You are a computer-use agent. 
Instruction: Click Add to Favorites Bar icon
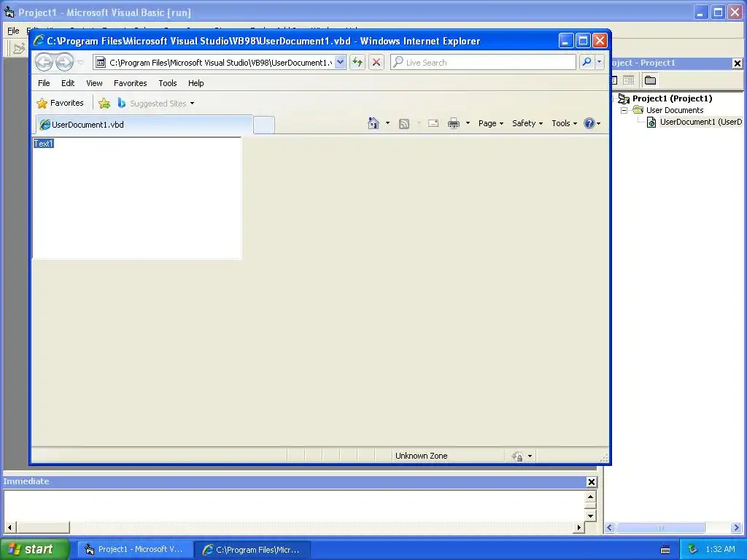[x=104, y=104]
